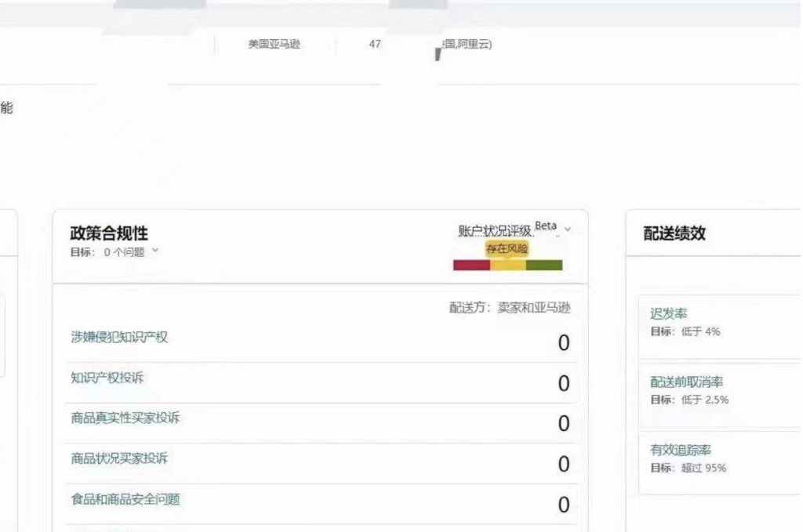Expand the 目标 0 个问题 chevron
803x532 pixels.
click(x=154, y=251)
